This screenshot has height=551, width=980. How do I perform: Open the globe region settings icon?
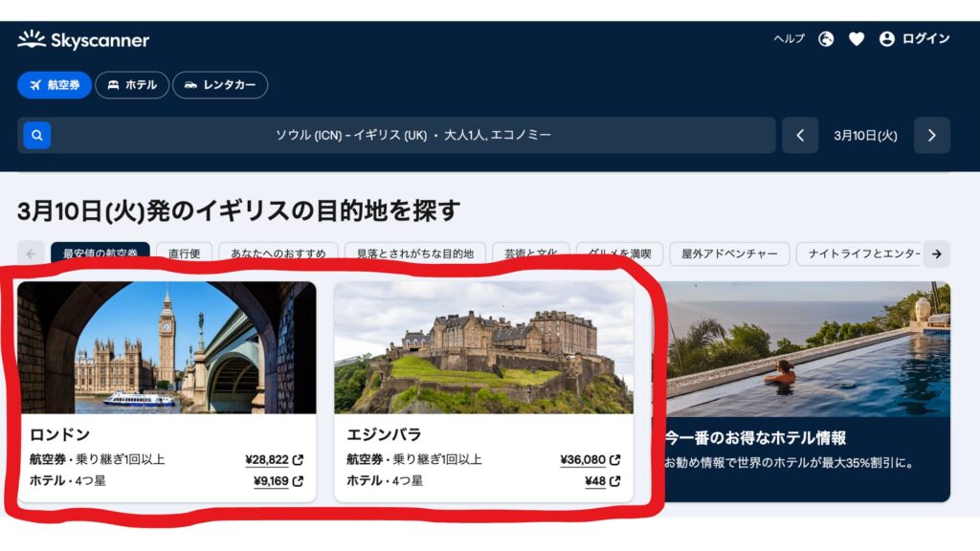826,39
